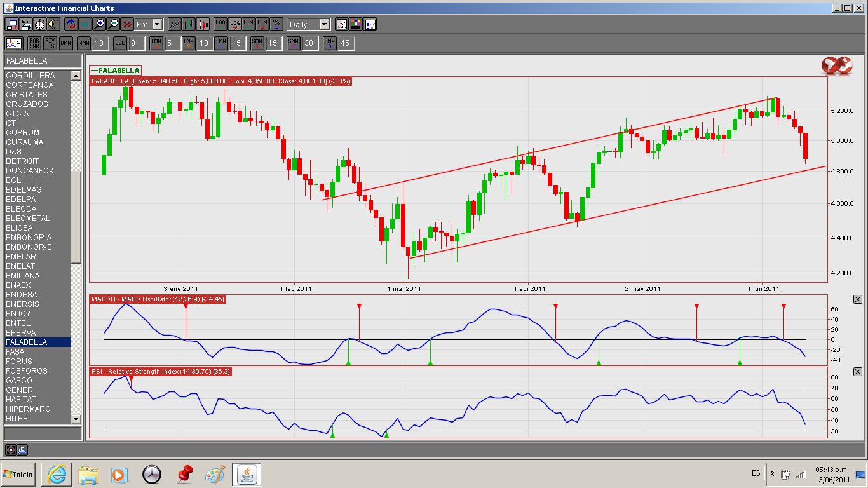868x488 pixels.
Task: Select the candlestick chart style icon
Action: 203,24
